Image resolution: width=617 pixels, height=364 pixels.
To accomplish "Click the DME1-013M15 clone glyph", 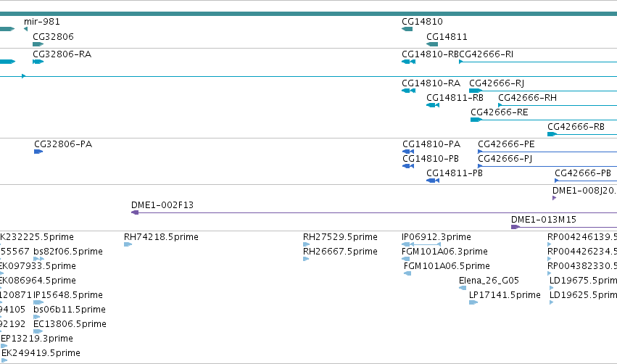I will coord(515,227).
